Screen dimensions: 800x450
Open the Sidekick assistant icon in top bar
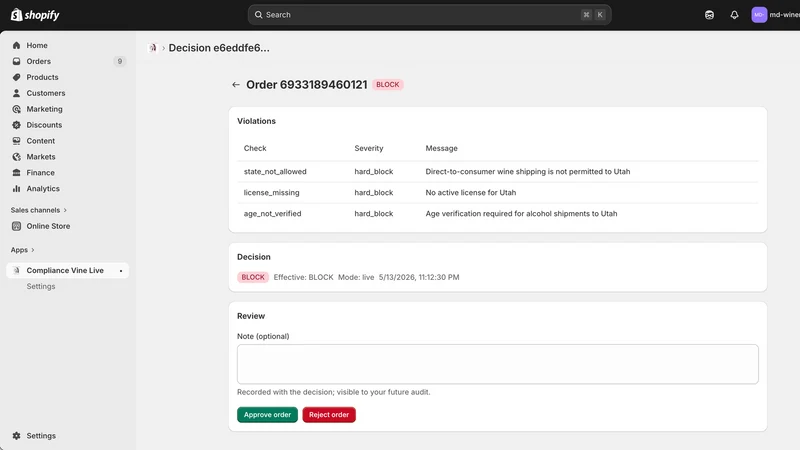pos(709,15)
